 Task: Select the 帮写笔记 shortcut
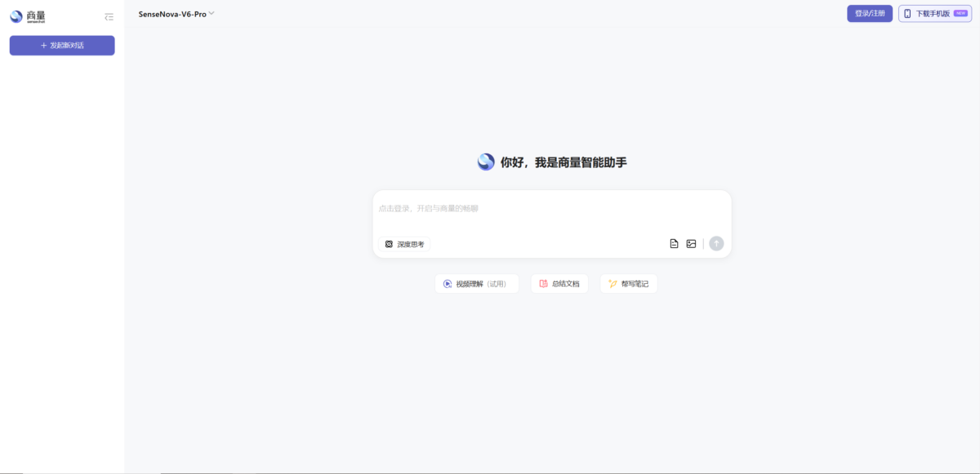(x=629, y=284)
